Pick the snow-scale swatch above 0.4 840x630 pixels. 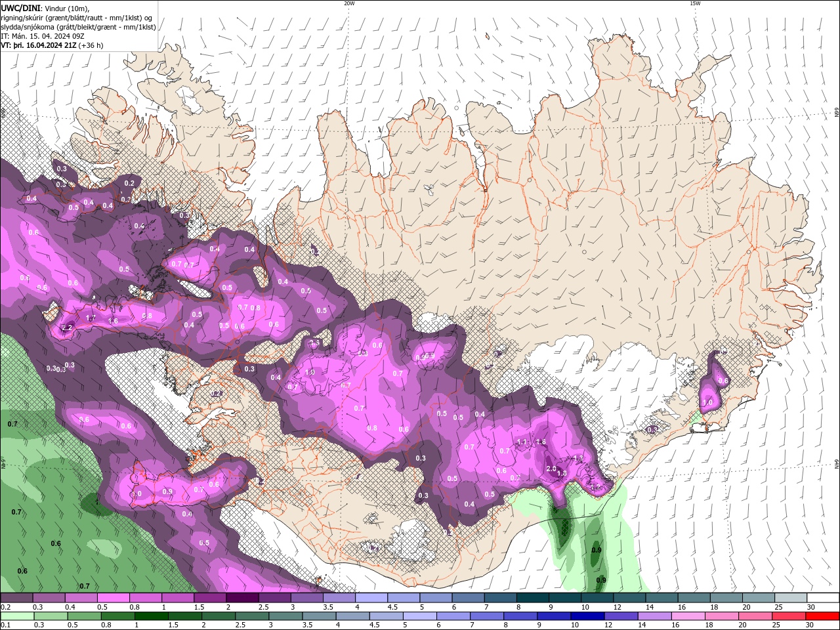[81, 598]
